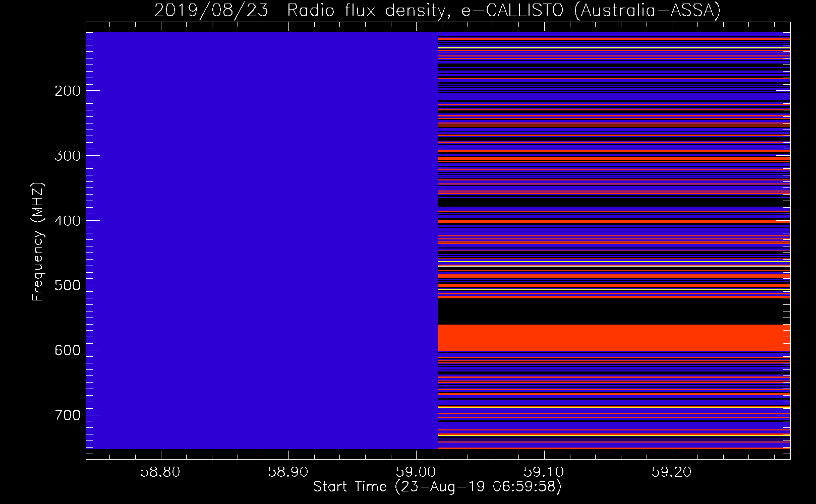816x504 pixels.
Task: Click the 59.10 time tick label
Action: point(544,472)
